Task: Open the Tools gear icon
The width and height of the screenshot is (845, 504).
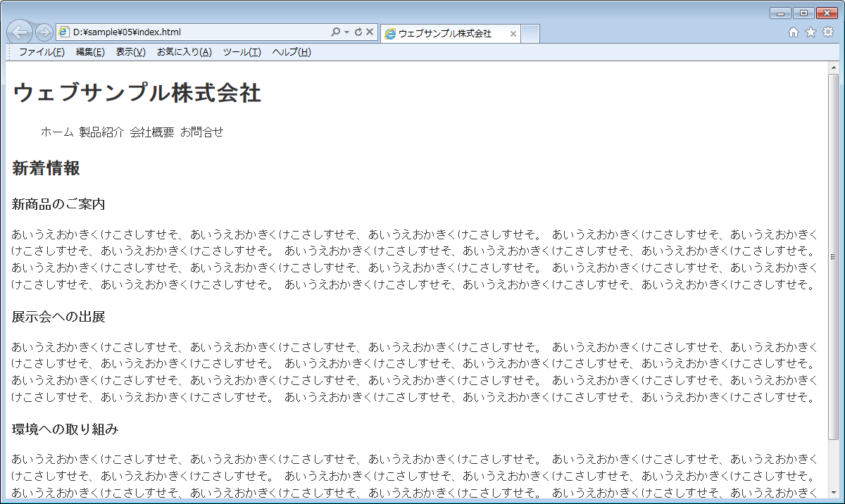Action: coord(828,32)
